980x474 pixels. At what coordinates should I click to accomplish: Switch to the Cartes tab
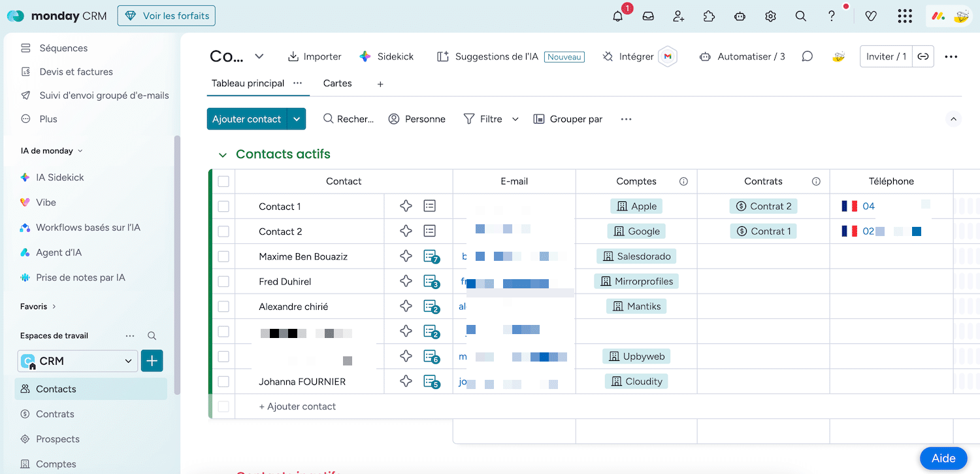[x=337, y=84]
